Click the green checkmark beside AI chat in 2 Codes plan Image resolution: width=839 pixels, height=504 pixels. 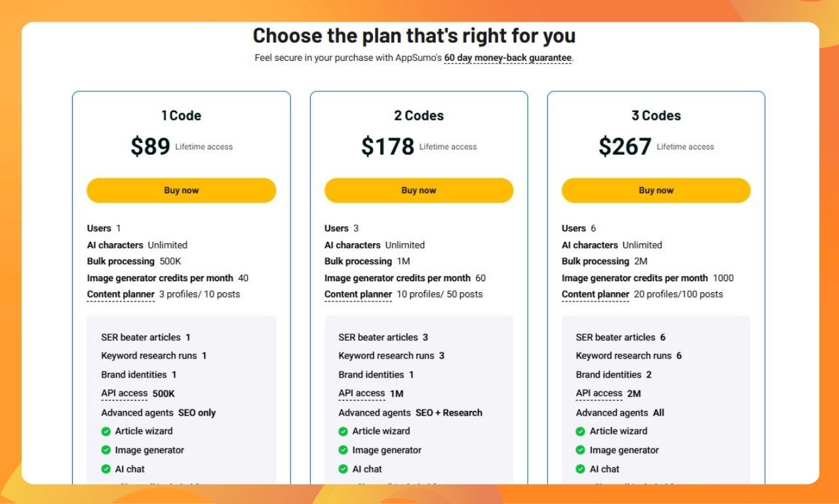click(343, 469)
